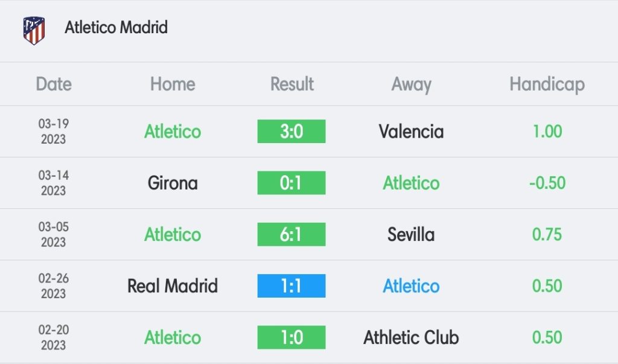The width and height of the screenshot is (618, 364).
Task: Select the Home column header
Action: [x=173, y=84]
